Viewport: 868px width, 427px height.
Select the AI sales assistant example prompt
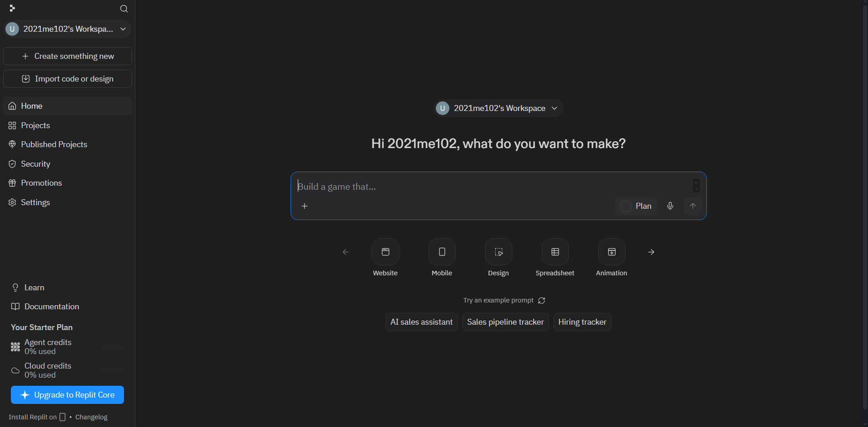pyautogui.click(x=422, y=322)
